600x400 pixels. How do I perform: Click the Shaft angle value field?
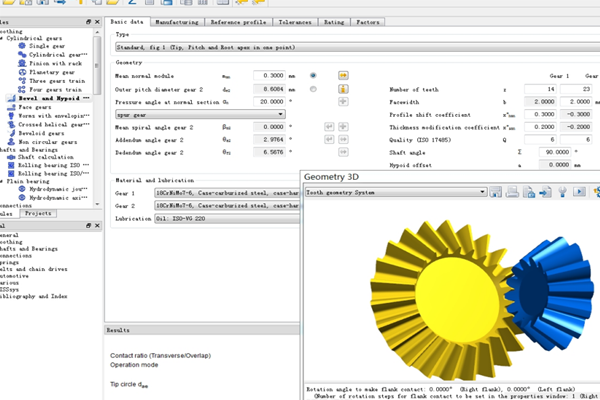point(554,152)
